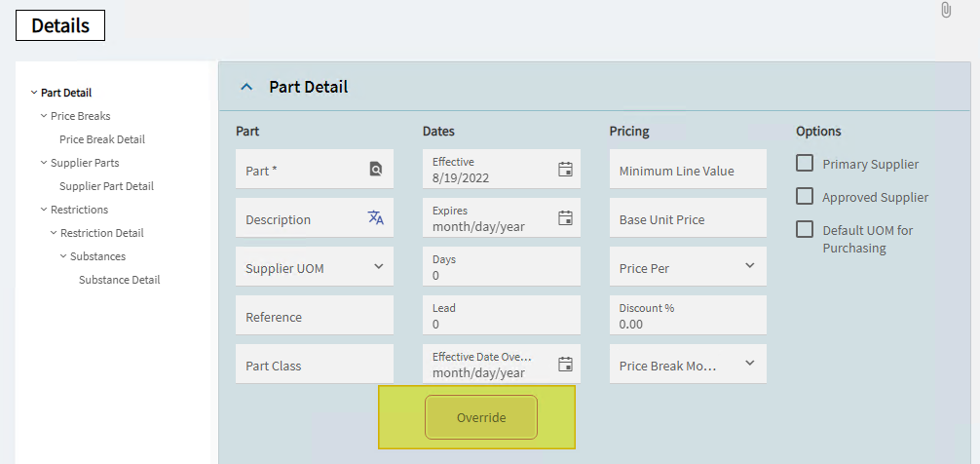The width and height of the screenshot is (980, 464).
Task: Open the Price Break Mode dropdown
Action: click(x=688, y=364)
